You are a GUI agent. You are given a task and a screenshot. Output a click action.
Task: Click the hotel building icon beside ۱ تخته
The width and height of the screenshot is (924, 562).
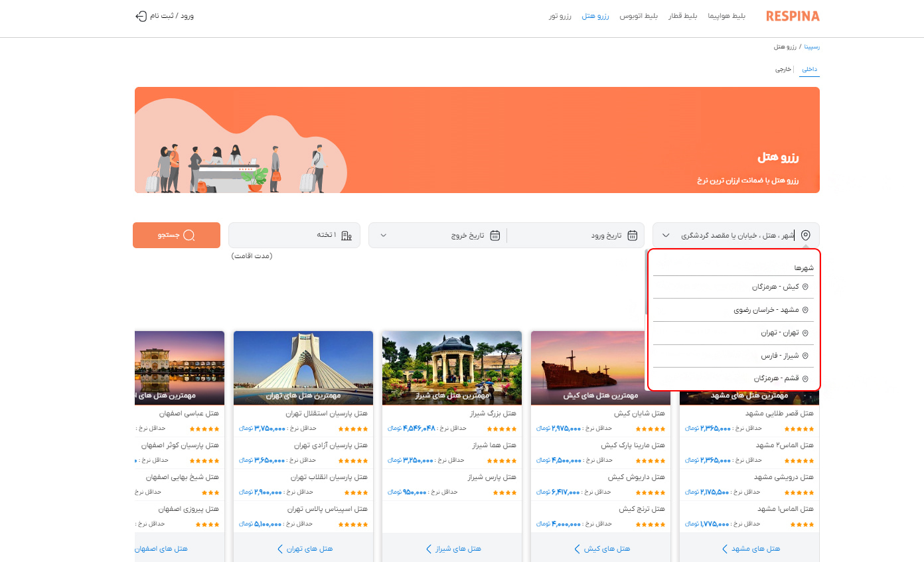pos(346,236)
